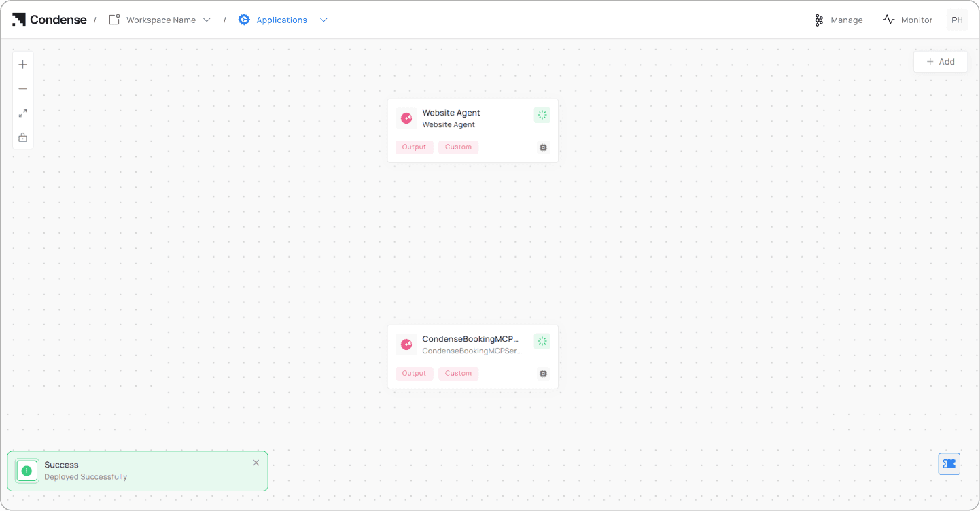Click the CondenseBookingMCP pink connector icon
980x511 pixels.
406,345
